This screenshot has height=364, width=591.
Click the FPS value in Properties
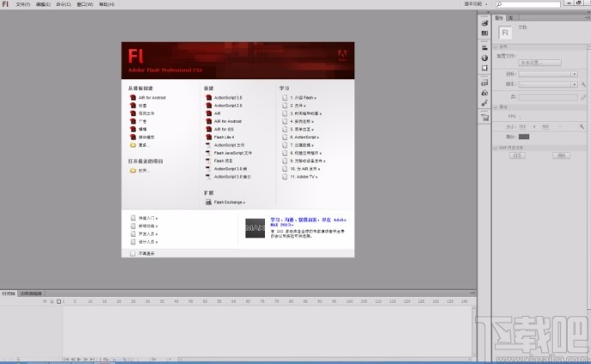520,116
